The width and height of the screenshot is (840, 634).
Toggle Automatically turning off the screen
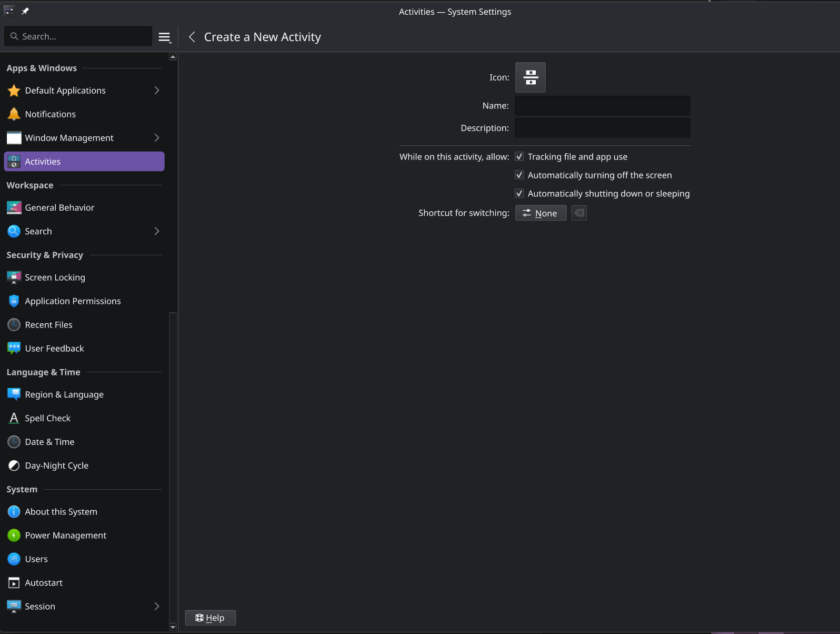click(519, 175)
